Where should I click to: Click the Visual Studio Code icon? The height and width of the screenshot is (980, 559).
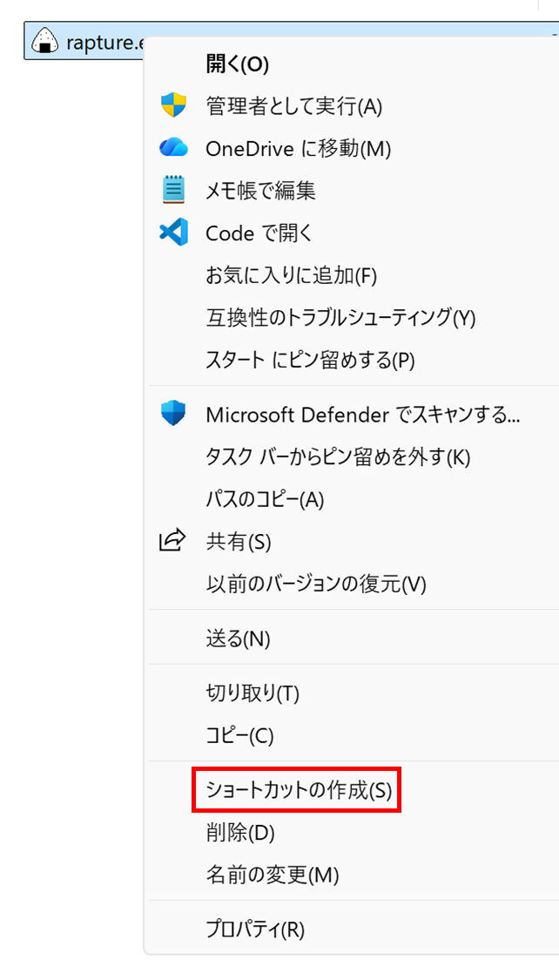tap(173, 233)
